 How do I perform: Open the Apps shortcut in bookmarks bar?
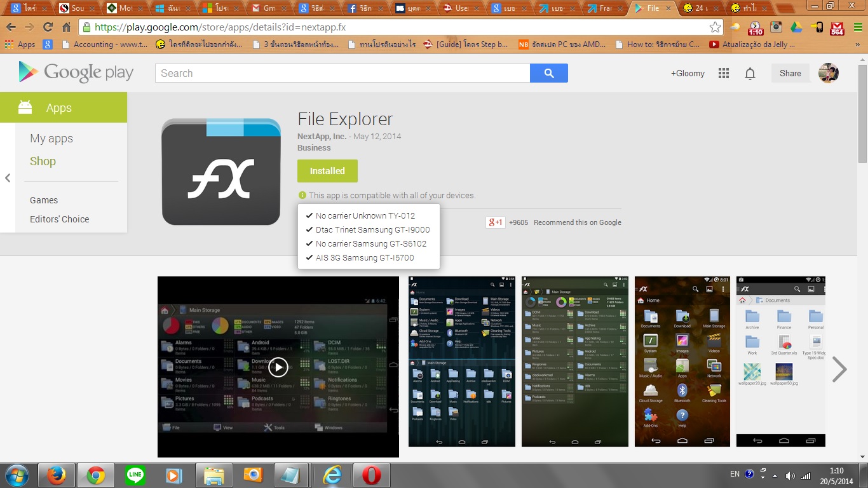pyautogui.click(x=20, y=44)
